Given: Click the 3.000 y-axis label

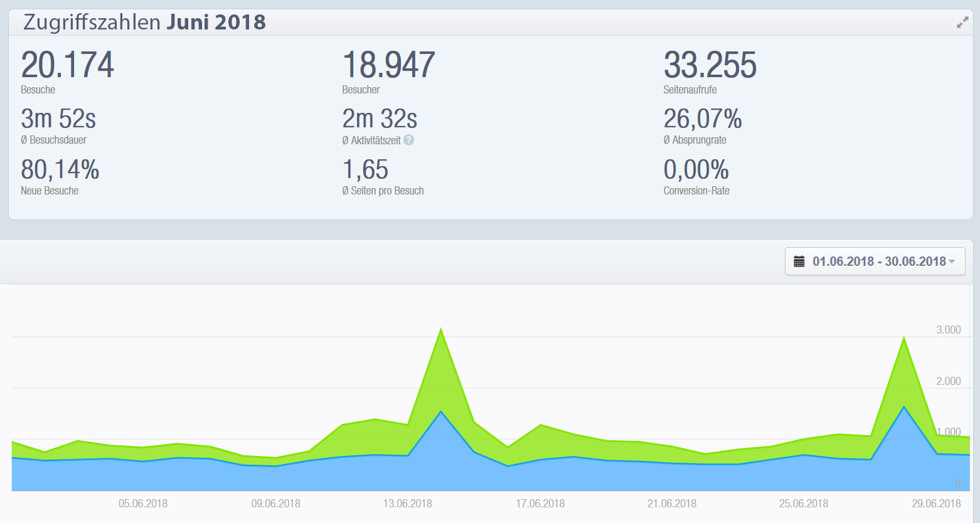Looking at the screenshot, I should [x=948, y=330].
